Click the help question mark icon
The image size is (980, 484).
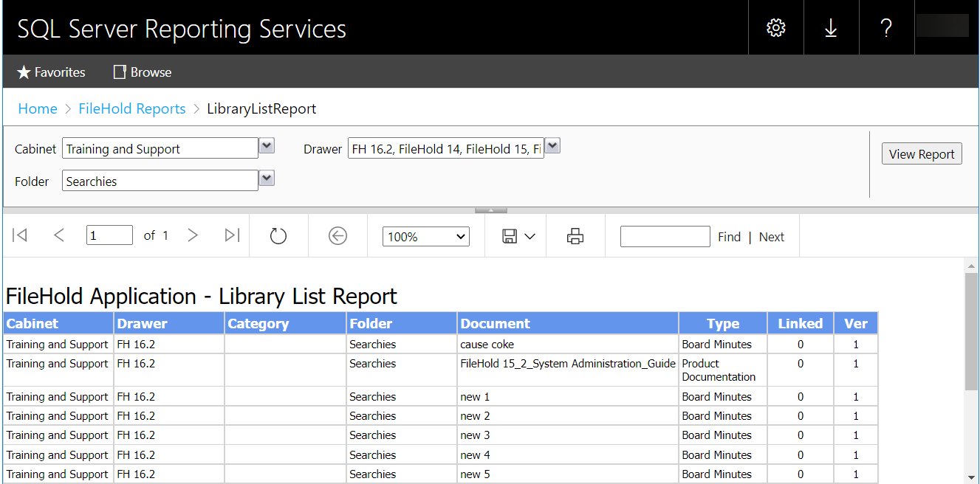[886, 27]
